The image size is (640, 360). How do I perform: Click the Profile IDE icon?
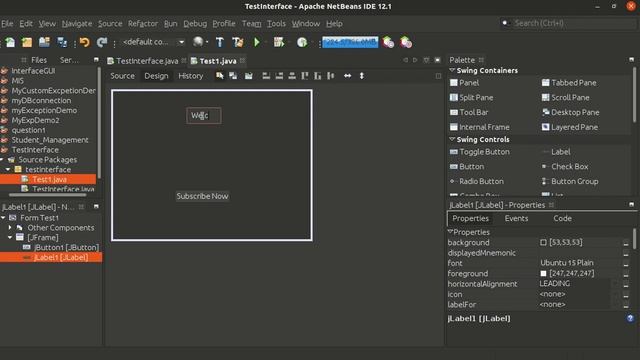pos(388,42)
